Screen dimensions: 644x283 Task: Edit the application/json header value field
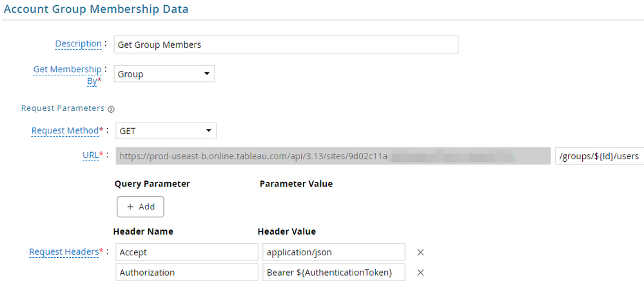334,252
